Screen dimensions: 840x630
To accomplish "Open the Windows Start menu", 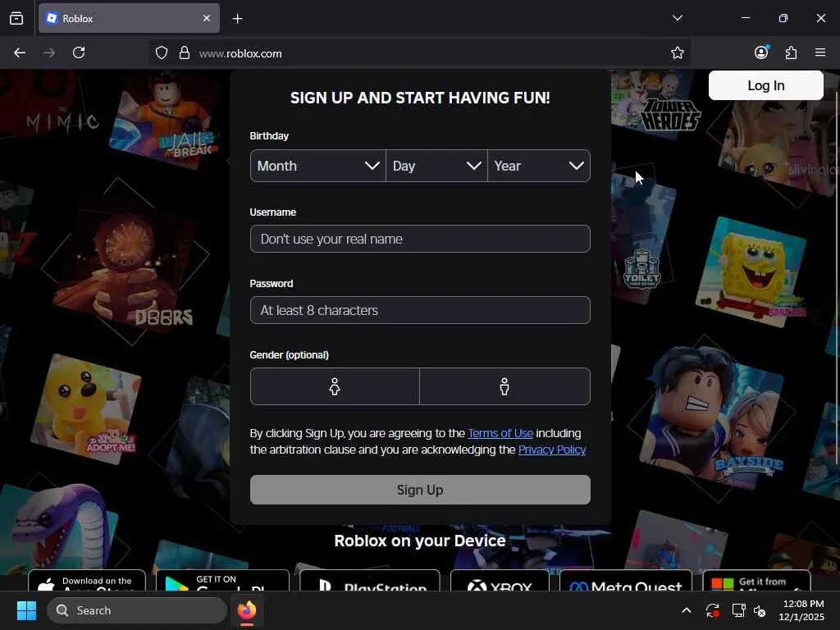I will click(26, 610).
